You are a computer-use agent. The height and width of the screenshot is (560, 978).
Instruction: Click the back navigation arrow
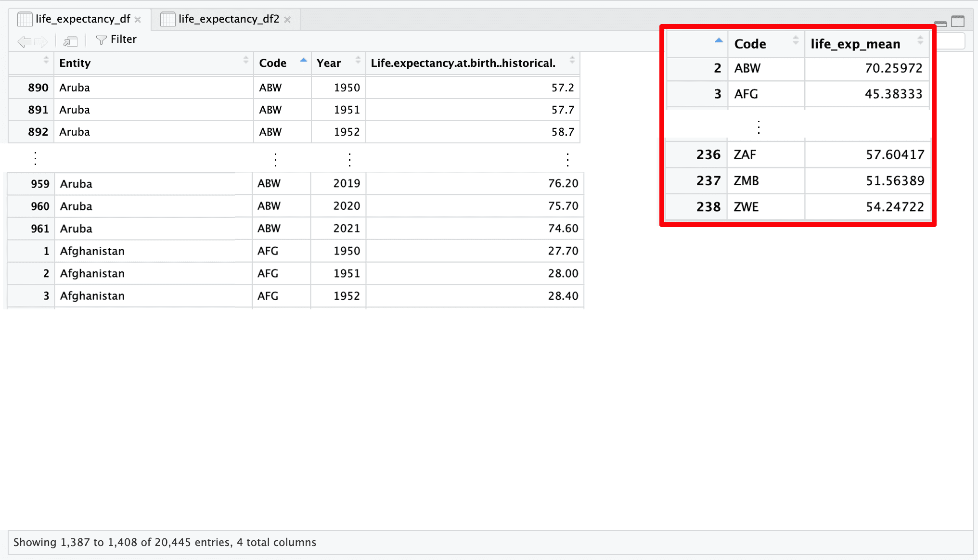24,41
